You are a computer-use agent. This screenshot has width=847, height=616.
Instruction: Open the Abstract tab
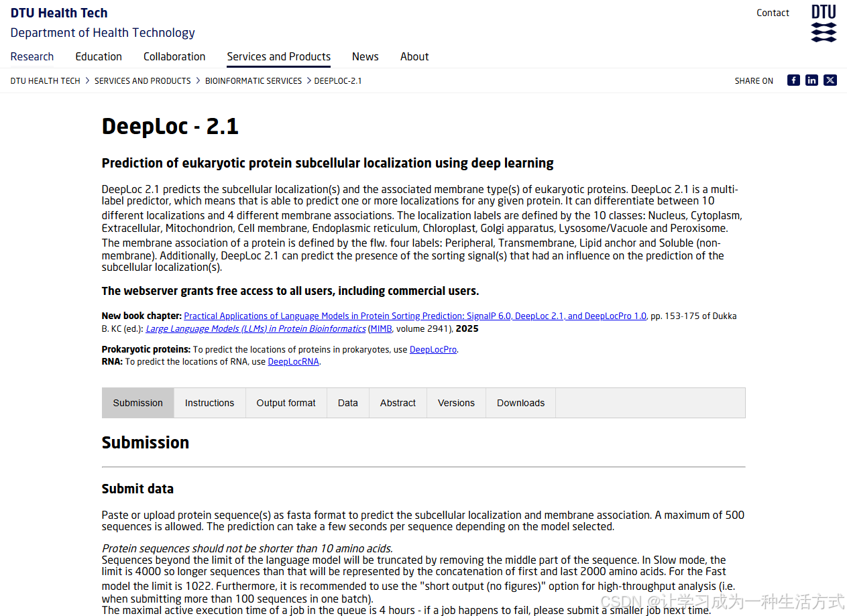coord(398,403)
